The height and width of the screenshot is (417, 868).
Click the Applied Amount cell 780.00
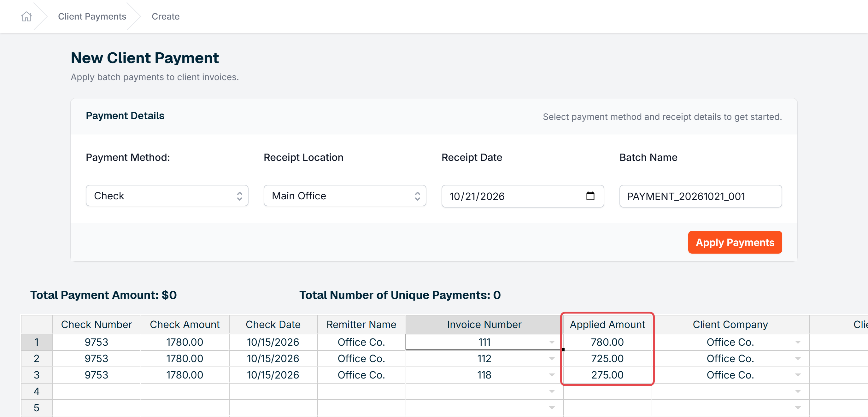607,342
